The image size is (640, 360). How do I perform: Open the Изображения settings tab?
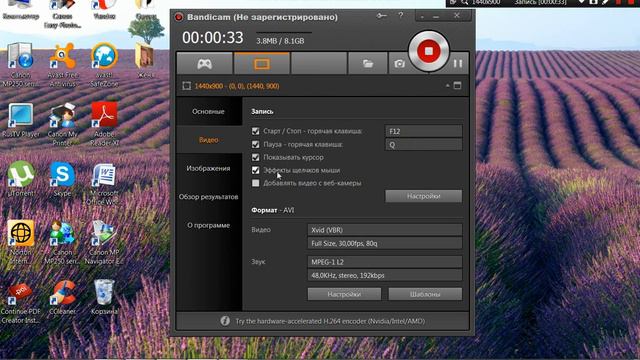coord(209,168)
